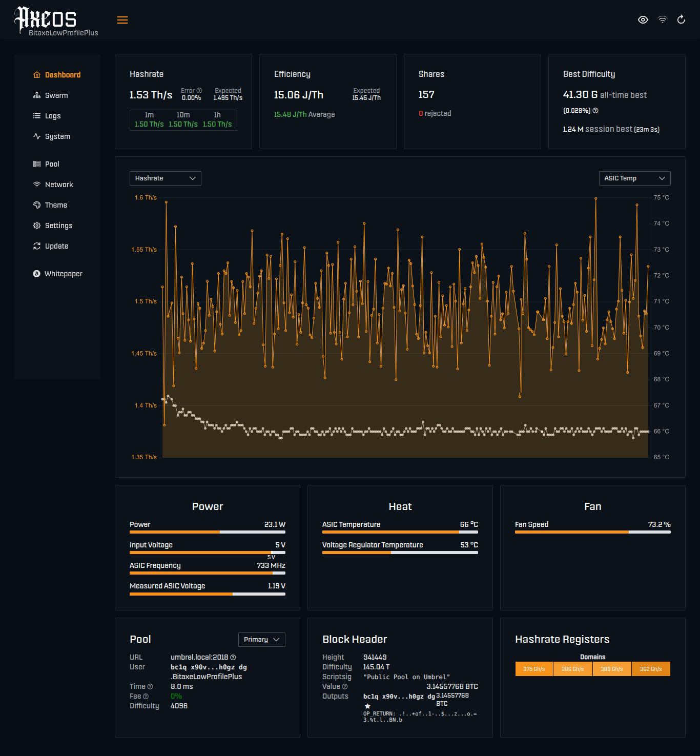Viewport: 700px width, 756px height.
Task: Click the 15.48 J/Th Average text
Action: pos(304,114)
